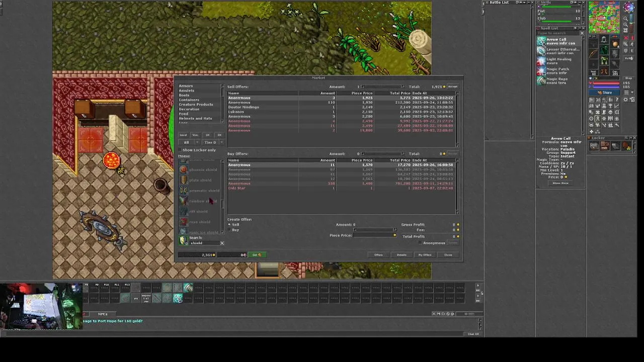Clear the Spell List search box

click(x=582, y=33)
